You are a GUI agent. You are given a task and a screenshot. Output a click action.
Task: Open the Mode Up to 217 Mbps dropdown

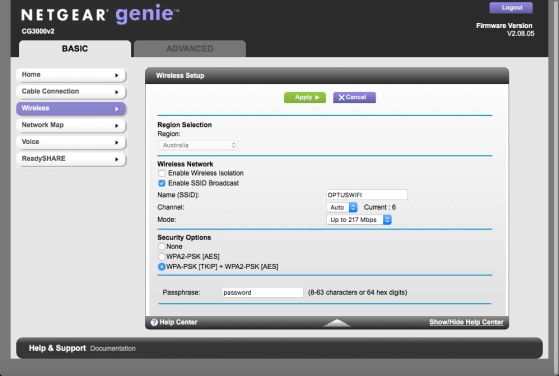359,220
